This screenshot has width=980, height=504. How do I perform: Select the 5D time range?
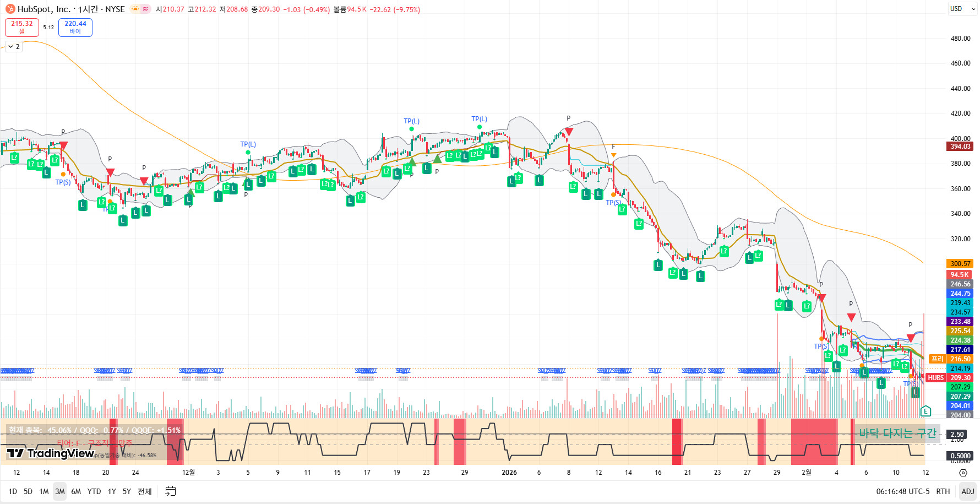pos(28,491)
